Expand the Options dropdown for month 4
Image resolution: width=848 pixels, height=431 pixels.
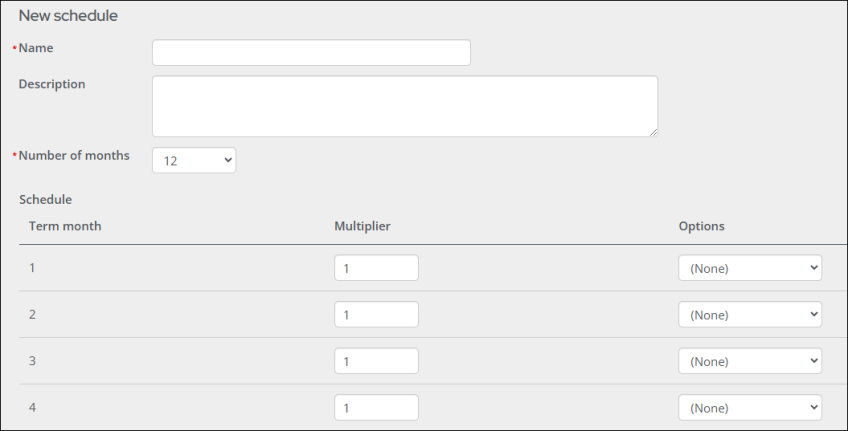coord(750,407)
